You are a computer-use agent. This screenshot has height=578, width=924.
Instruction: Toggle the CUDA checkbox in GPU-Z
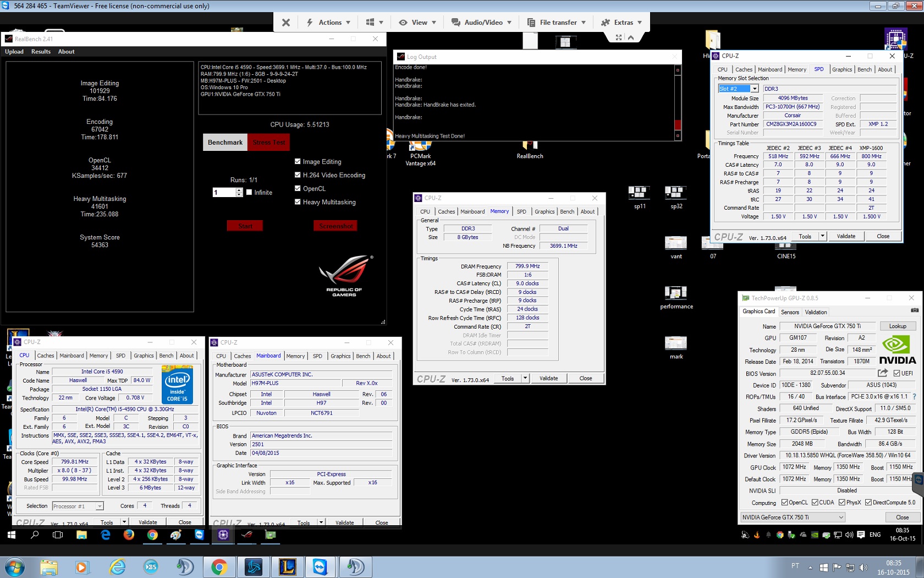(x=815, y=503)
